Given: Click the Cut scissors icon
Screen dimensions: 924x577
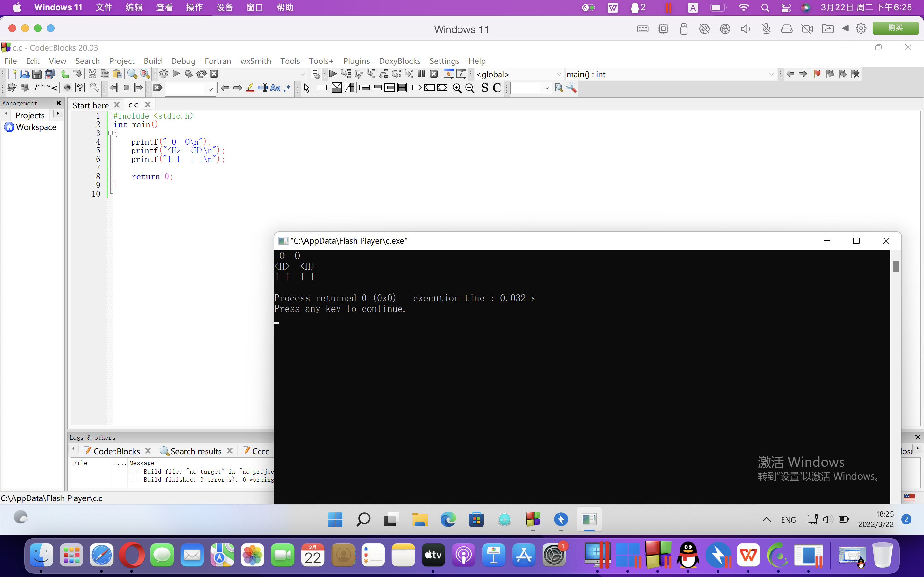Looking at the screenshot, I should (92, 74).
